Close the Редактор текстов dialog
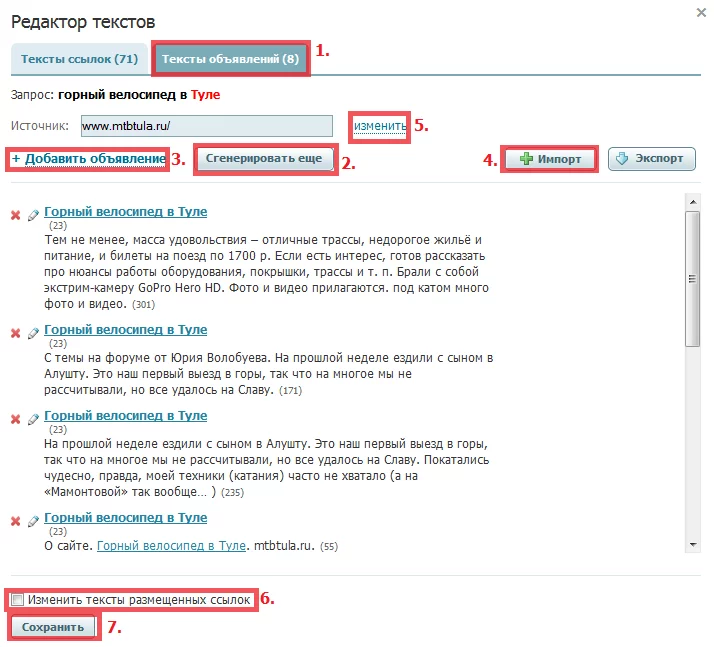This screenshot has width=714, height=647. pos(701,12)
